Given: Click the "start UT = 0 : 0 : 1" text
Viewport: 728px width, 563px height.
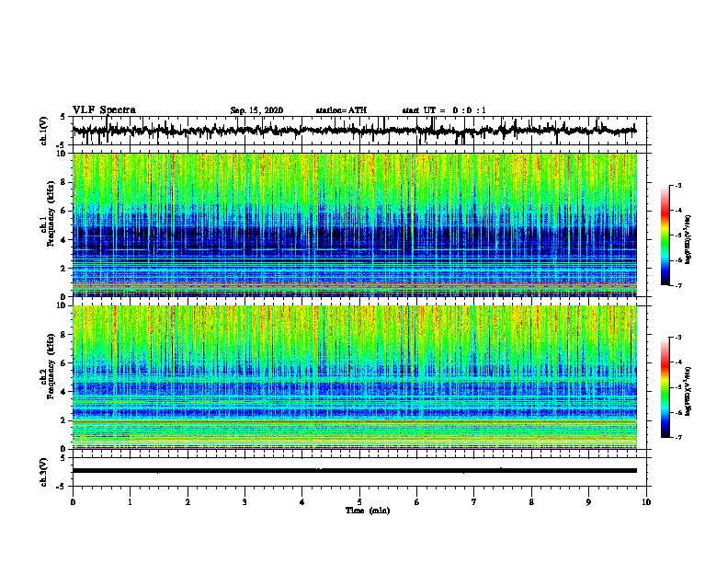Looking at the screenshot, I should pos(443,110).
